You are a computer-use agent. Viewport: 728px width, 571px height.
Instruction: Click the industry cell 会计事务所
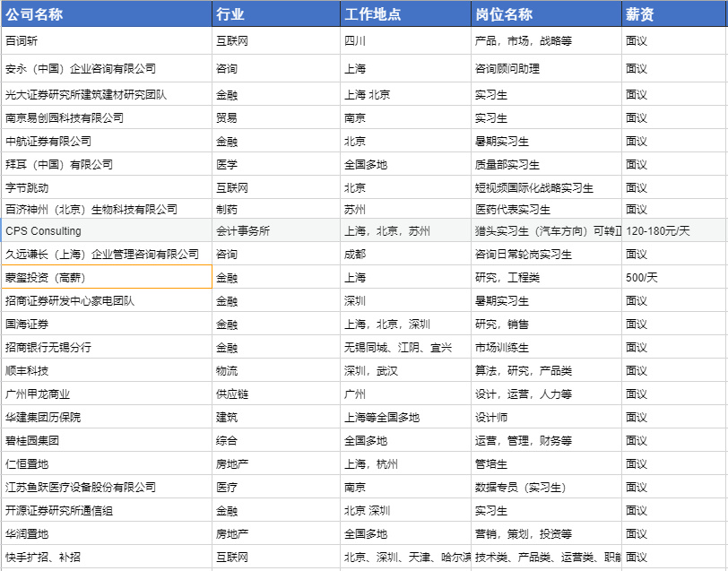coord(276,230)
